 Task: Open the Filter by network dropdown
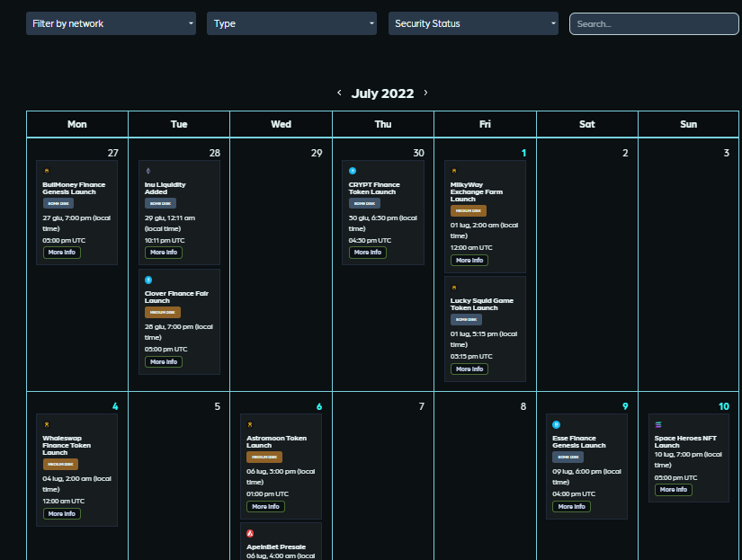tap(111, 23)
